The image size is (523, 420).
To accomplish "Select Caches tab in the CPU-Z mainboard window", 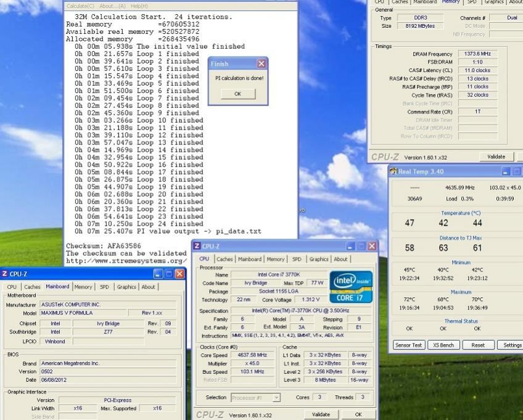I will click(32, 287).
